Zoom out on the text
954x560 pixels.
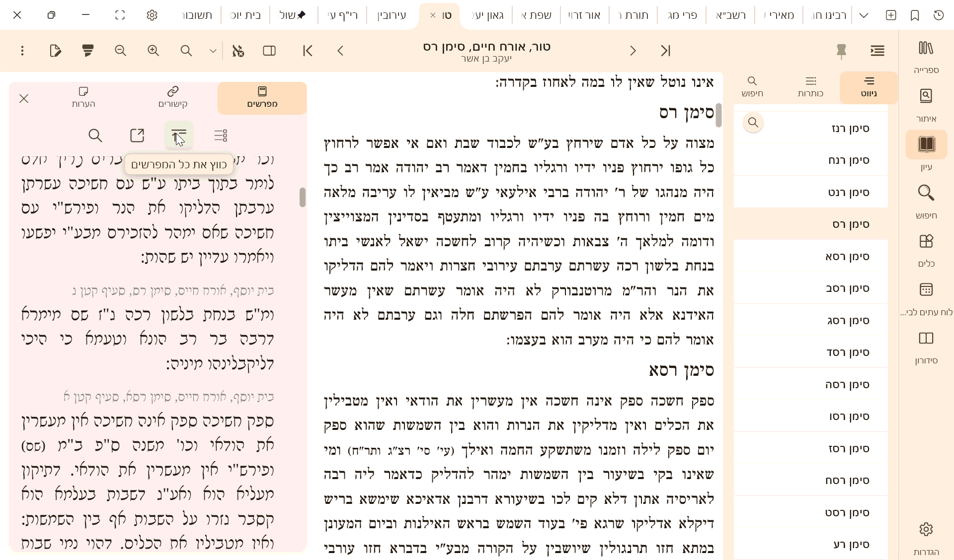tap(121, 51)
